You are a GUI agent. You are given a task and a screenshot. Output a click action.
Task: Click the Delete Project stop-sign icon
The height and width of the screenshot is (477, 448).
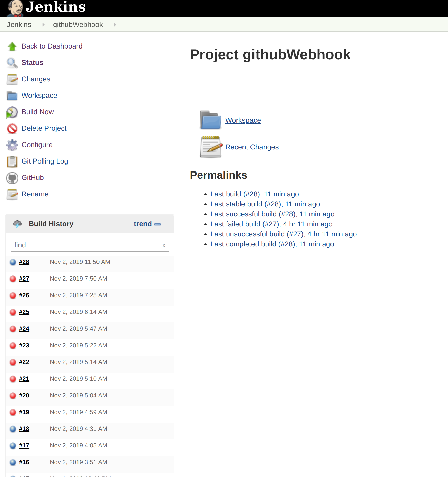12,128
